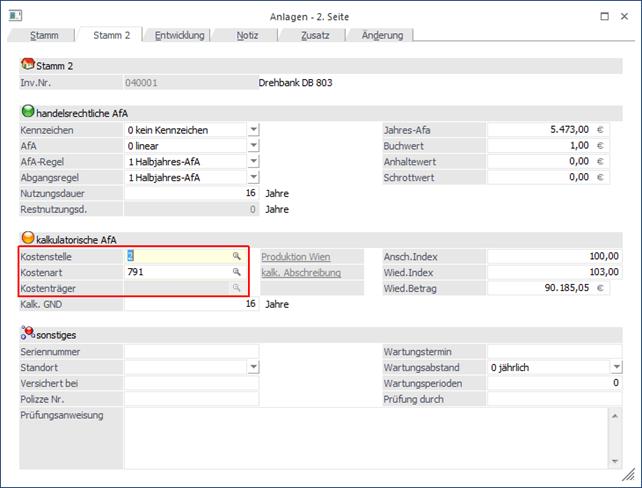Go to the Änderung tab
This screenshot has height=488, width=642.
pyautogui.click(x=381, y=35)
